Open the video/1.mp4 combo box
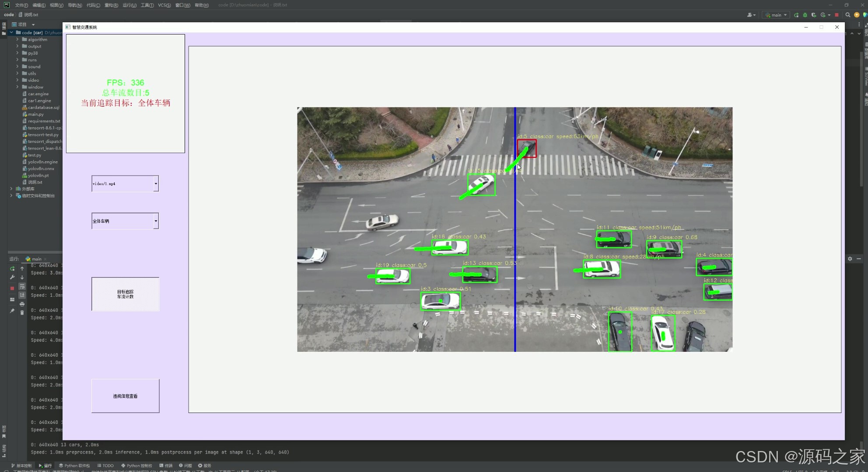The width and height of the screenshot is (868, 472). (x=125, y=184)
